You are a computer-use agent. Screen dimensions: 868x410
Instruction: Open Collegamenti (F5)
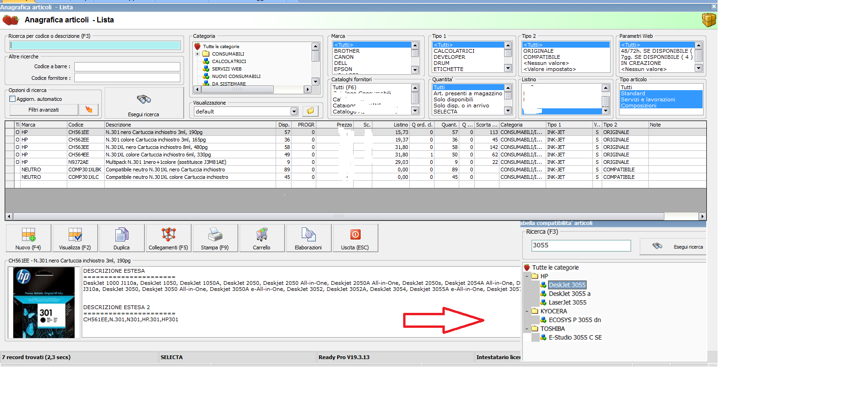pos(169,238)
